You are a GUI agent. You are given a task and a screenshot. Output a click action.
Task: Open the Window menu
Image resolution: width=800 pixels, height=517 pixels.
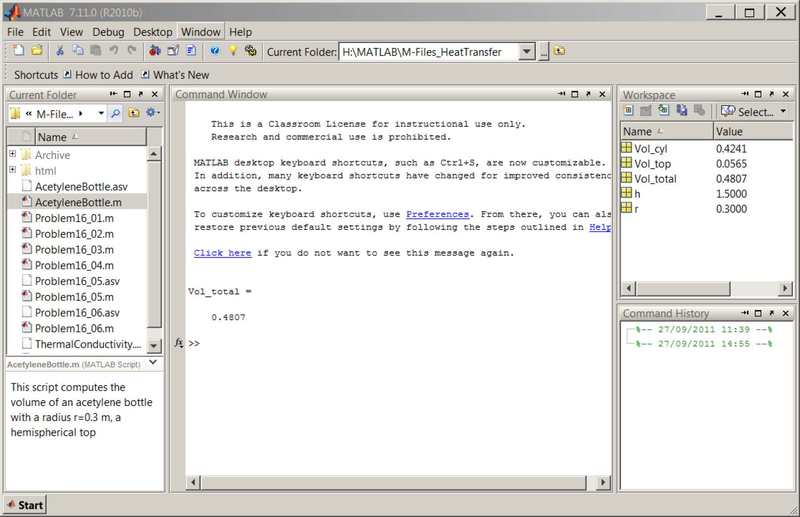201,32
